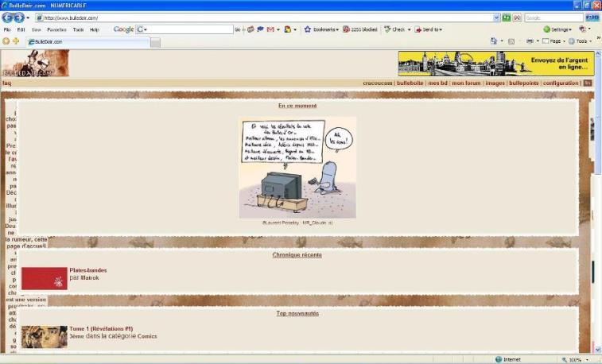Viewport: 602px width, 364px height.
Task: Click the 2255 blocked popup blocker button
Action: coord(359,29)
